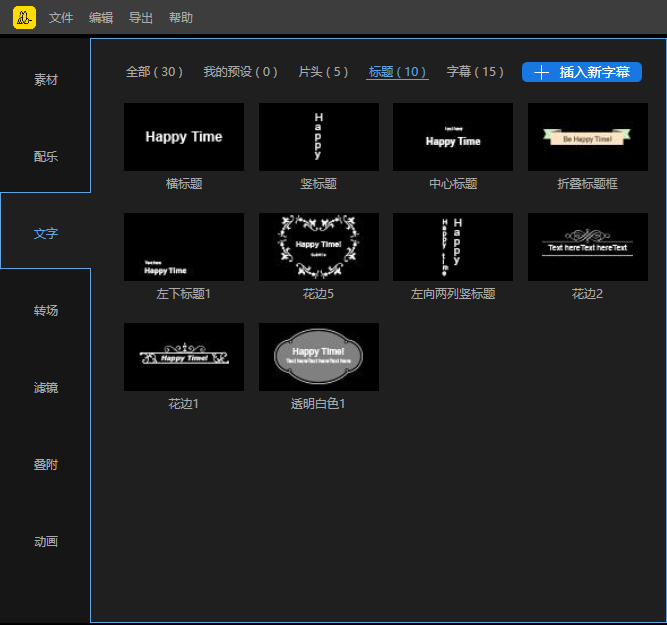Filter by 我的预设 (0) category
This screenshot has height=625, width=667.
240,72
